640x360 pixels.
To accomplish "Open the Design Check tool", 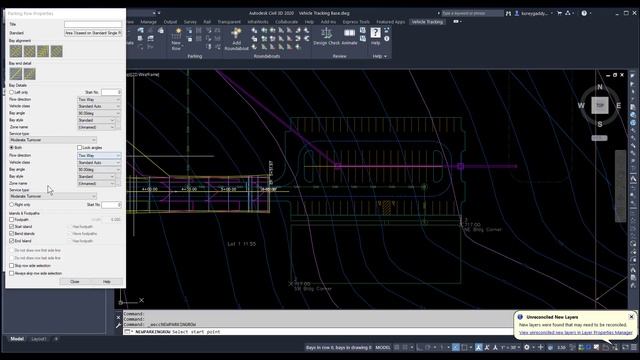I will (326, 36).
